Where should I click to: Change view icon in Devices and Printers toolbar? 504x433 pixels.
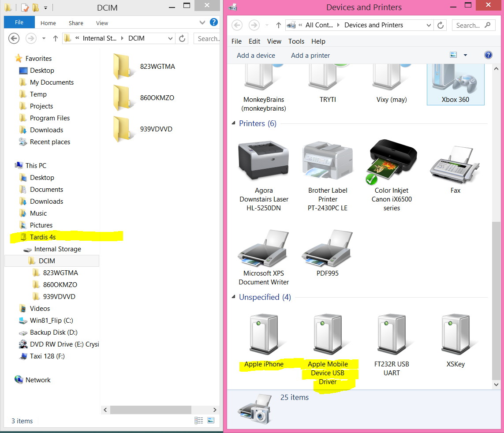pos(453,55)
